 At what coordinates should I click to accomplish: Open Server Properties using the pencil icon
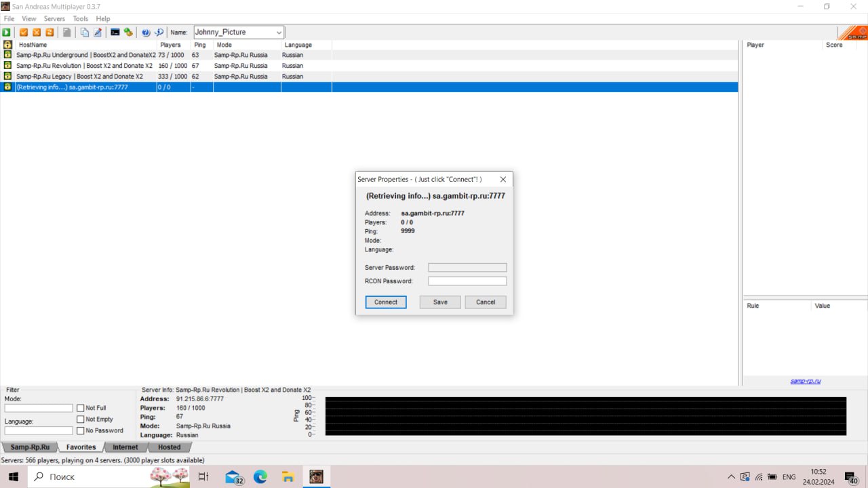point(98,32)
